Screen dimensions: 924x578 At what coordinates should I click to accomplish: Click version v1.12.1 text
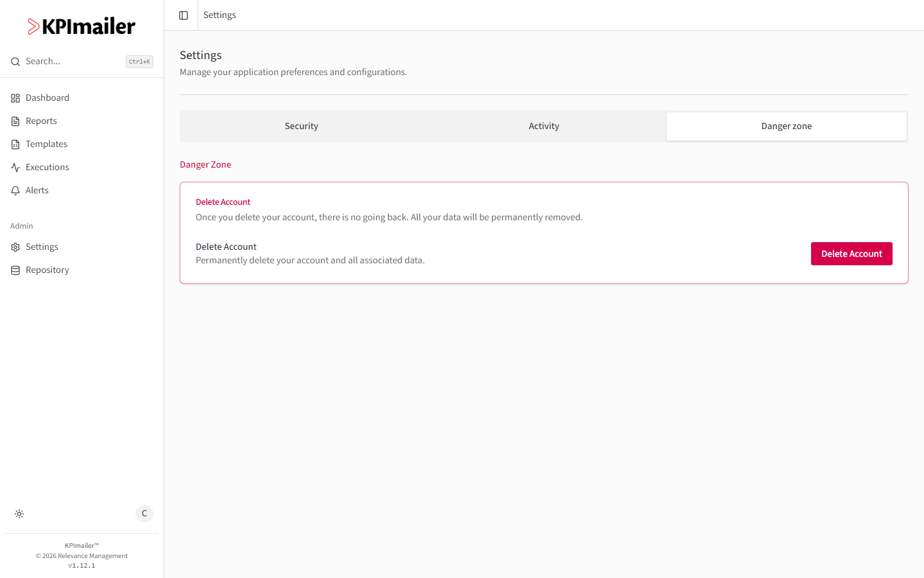pyautogui.click(x=81, y=566)
